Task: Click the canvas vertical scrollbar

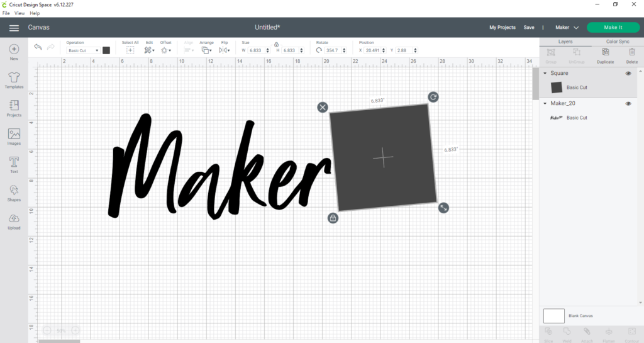Action: pos(536,84)
